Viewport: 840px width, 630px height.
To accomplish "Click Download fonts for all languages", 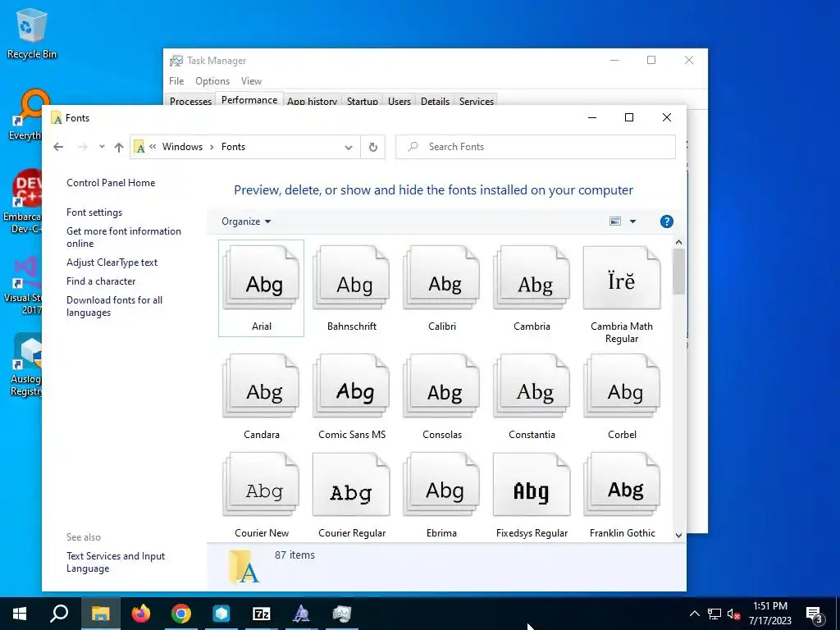I will 114,307.
